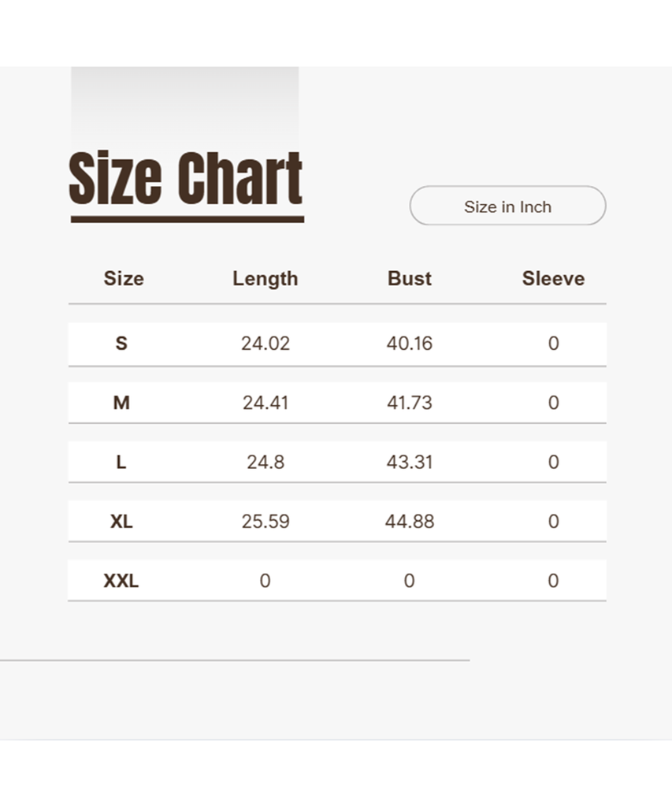Select the 44.88 bust value
Viewport: 672px width, 807px height.
coord(409,521)
